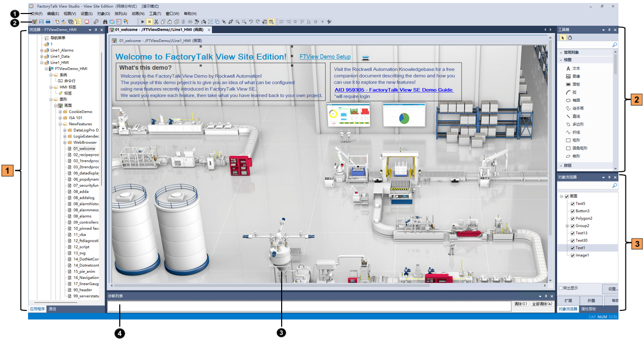
Task: Uncheck the Image1 checkbox
Action: [x=572, y=255]
